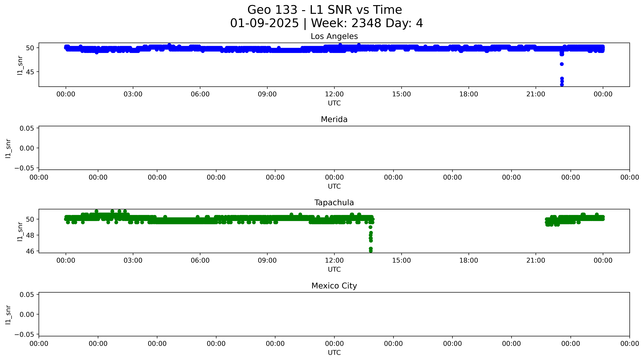Click the 03:00 tick label under Los Angeles plot
Image resolution: width=644 pixels, height=361 pixels.
point(133,94)
